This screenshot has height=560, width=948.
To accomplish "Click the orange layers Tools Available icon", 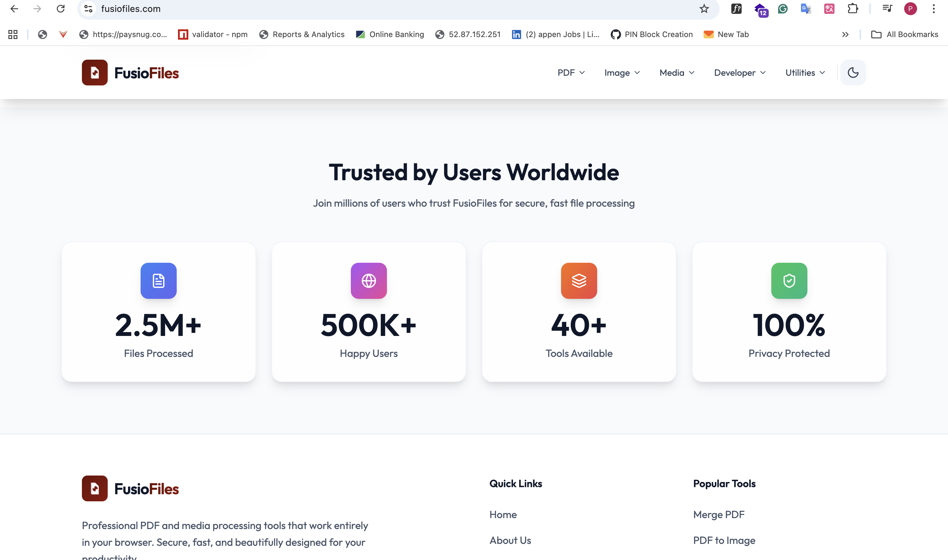I will coord(579,281).
